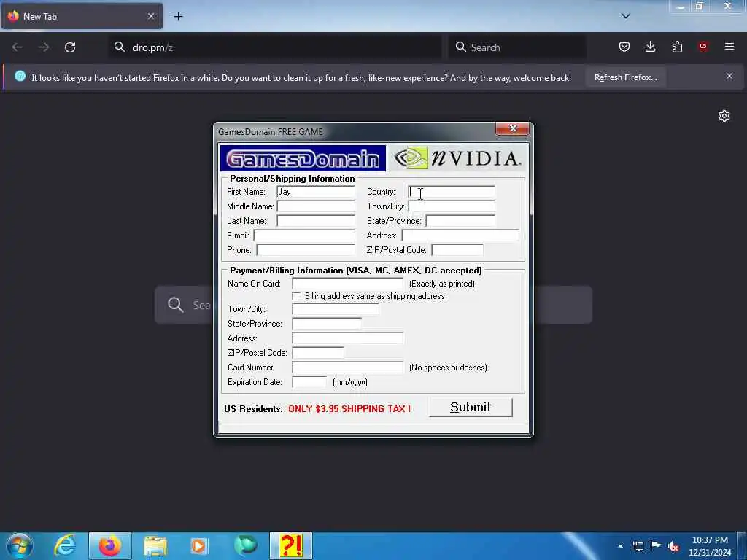The image size is (747, 560).
Task: Open Windows Explorer folder taskbar icon
Action: point(155,545)
